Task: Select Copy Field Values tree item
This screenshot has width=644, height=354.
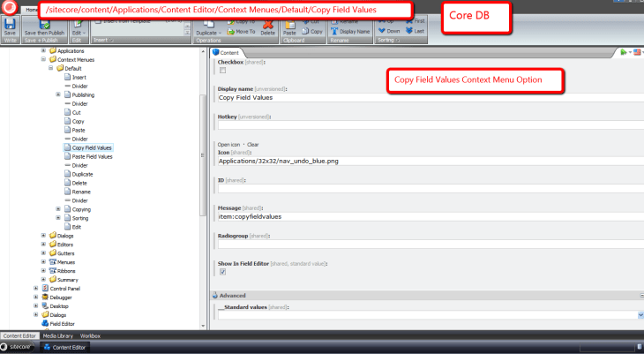Action: point(92,147)
